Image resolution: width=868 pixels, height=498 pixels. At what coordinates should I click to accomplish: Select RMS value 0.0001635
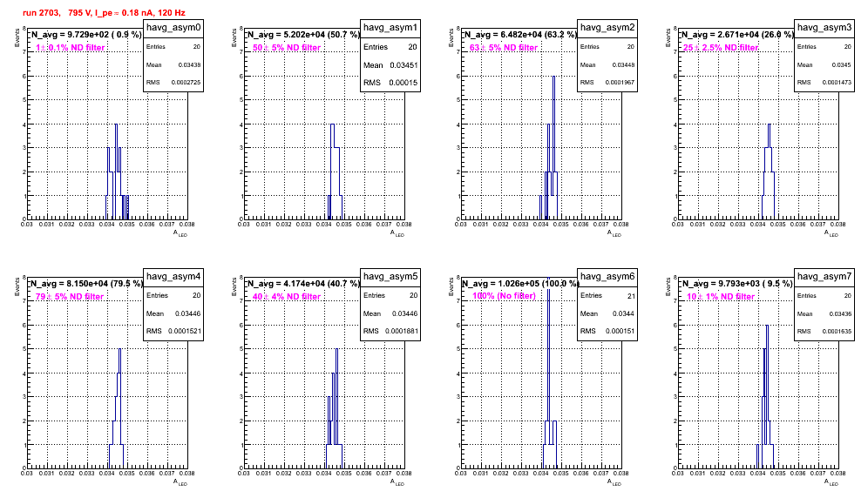tap(837, 331)
